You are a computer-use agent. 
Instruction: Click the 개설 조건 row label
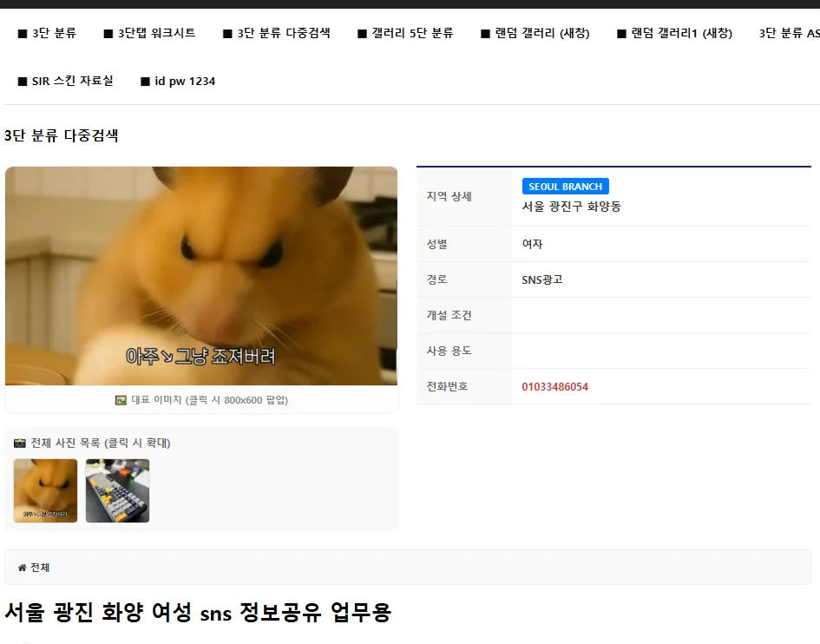click(x=449, y=315)
